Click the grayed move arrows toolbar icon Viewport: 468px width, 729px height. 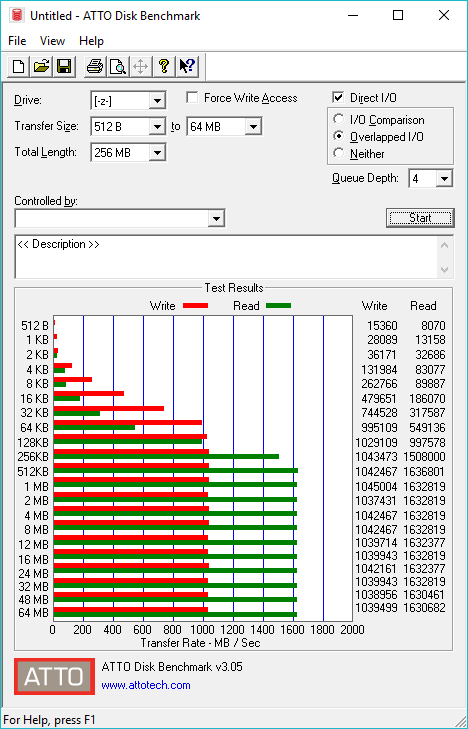[x=140, y=66]
